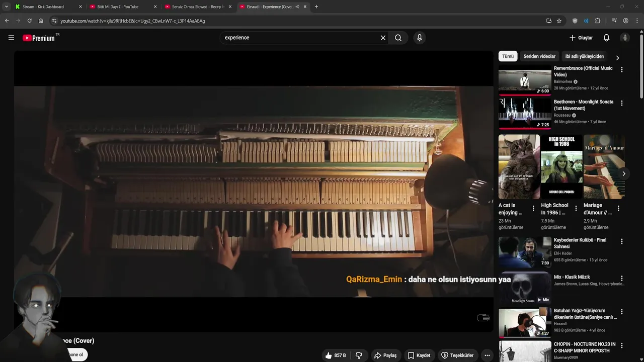This screenshot has height=362, width=644.
Task: Open options for Beethoven Moonlight Sonata
Action: [x=622, y=103]
